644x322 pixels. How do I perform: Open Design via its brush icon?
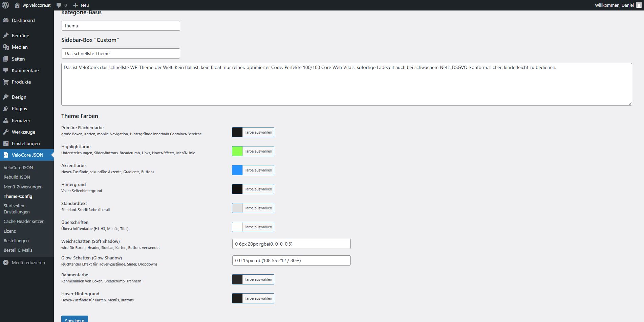click(x=6, y=97)
